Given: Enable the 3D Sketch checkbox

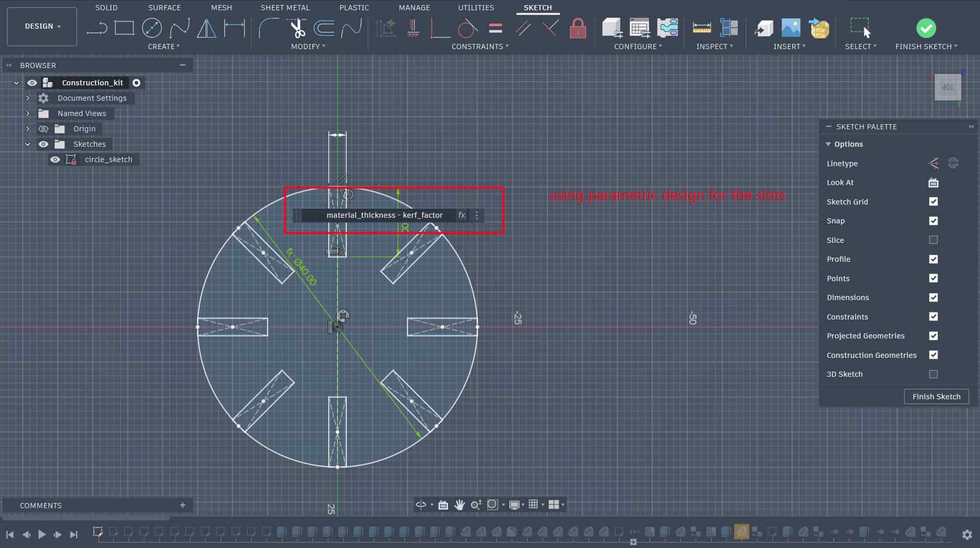Looking at the screenshot, I should (933, 374).
